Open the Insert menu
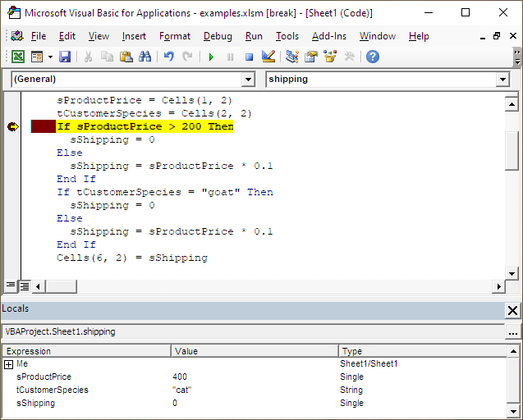 click(x=134, y=36)
